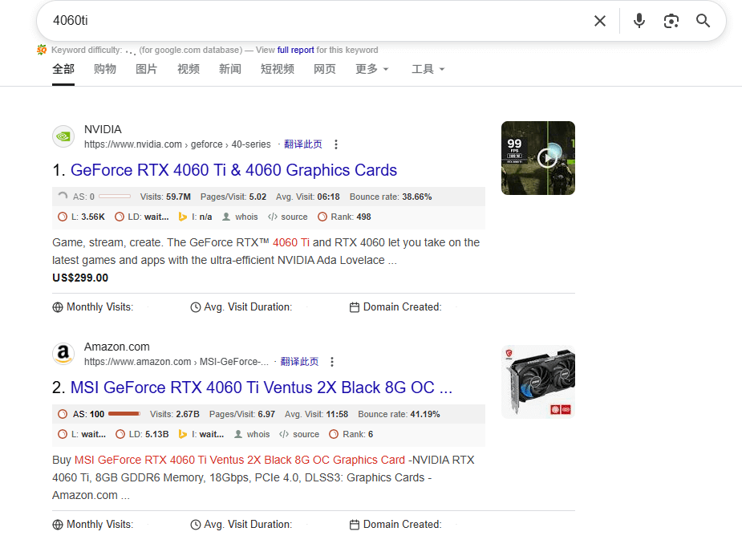Click 翻译此页 for the NVIDIA result

302,144
